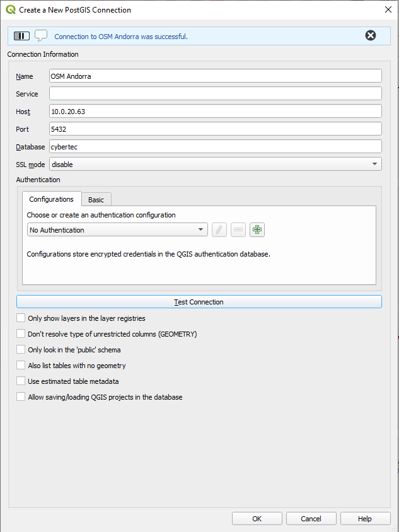Confirm the dialog with OK
The width and height of the screenshot is (399, 532).
(257, 519)
